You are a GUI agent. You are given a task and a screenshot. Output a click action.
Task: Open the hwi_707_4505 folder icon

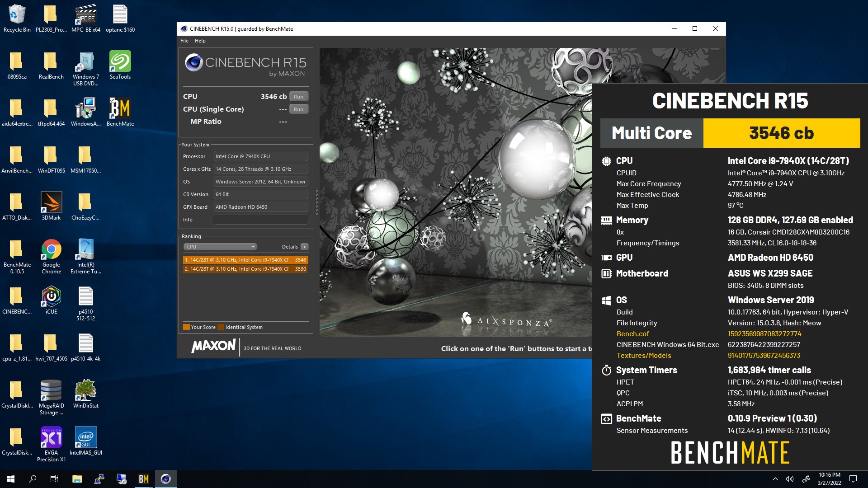tap(51, 347)
